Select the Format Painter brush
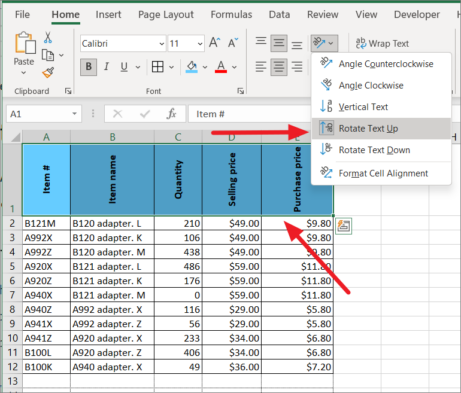Image resolution: width=461 pixels, height=393 pixels. click(x=48, y=72)
